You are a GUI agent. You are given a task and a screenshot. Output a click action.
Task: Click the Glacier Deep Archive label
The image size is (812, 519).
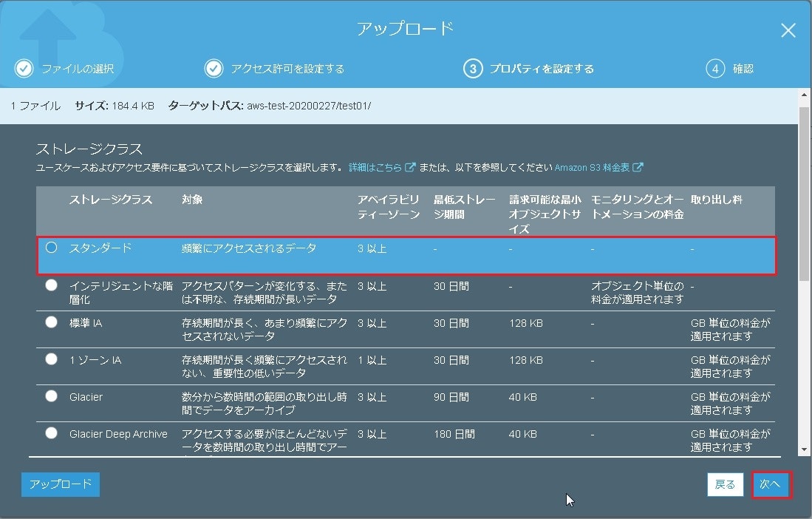(x=119, y=434)
